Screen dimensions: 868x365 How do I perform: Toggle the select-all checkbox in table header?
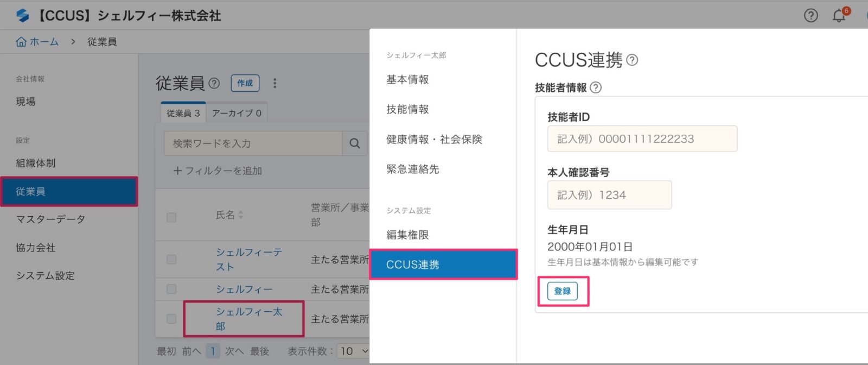click(171, 217)
